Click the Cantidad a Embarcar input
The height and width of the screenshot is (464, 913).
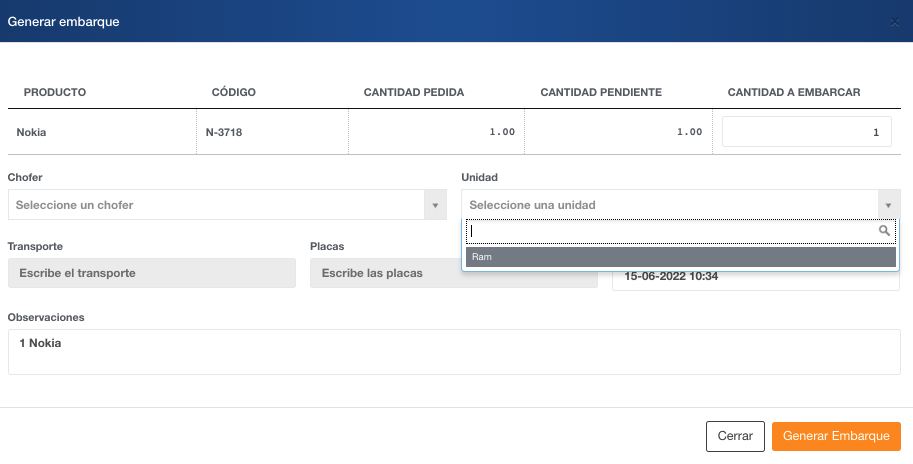[x=807, y=132]
